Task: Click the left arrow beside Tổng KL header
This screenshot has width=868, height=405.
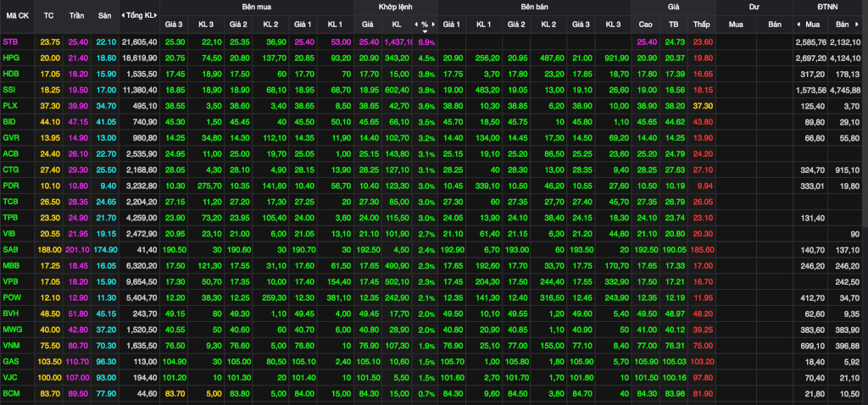Action: [123, 15]
